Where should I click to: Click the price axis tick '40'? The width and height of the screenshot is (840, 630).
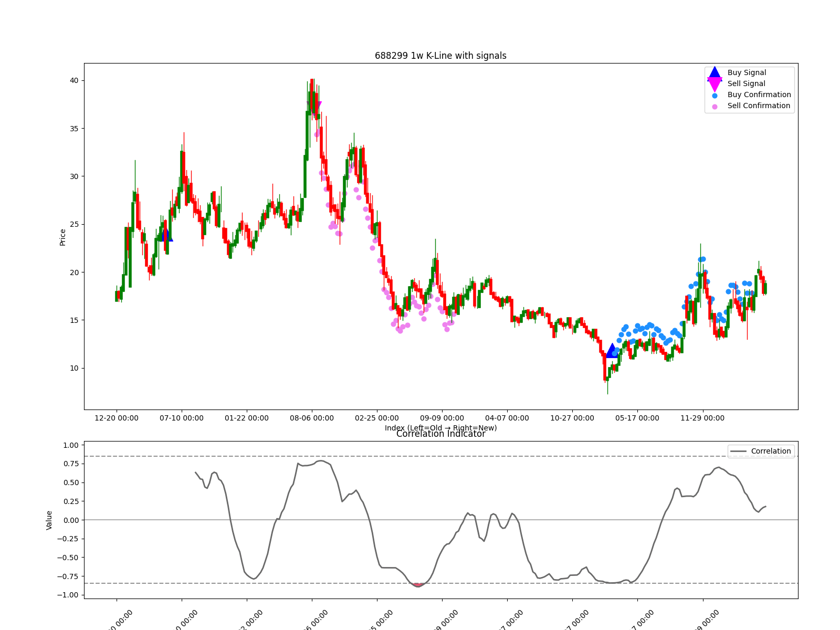pos(74,80)
